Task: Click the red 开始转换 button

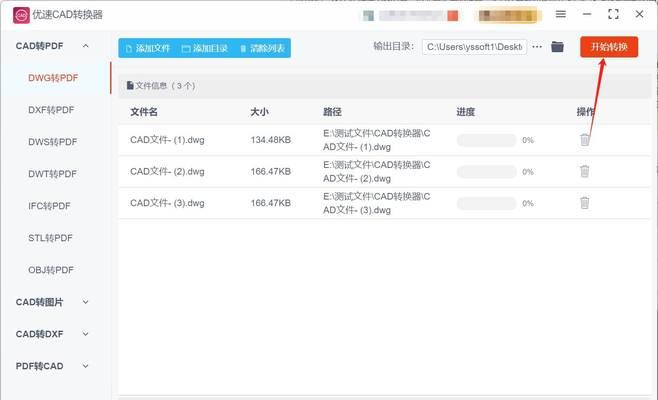Action: [x=609, y=47]
